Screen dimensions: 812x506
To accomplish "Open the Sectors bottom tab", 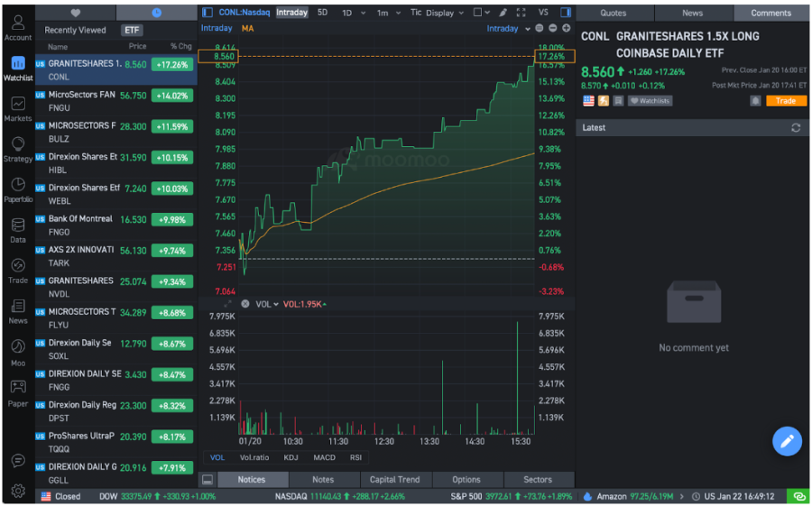I will click(x=538, y=480).
